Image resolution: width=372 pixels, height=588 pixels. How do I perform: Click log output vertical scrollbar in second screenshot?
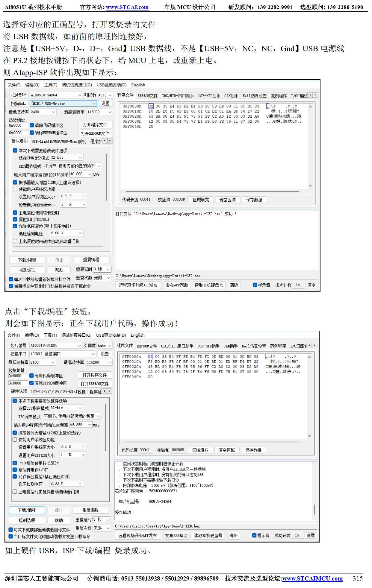pos(314,510)
